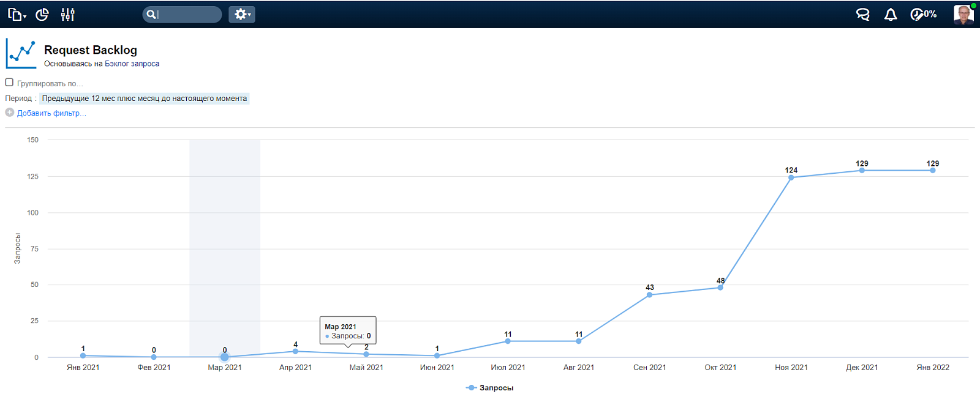The width and height of the screenshot is (980, 394).
Task: Enable the Группировать по checkbox
Action: 9,83
